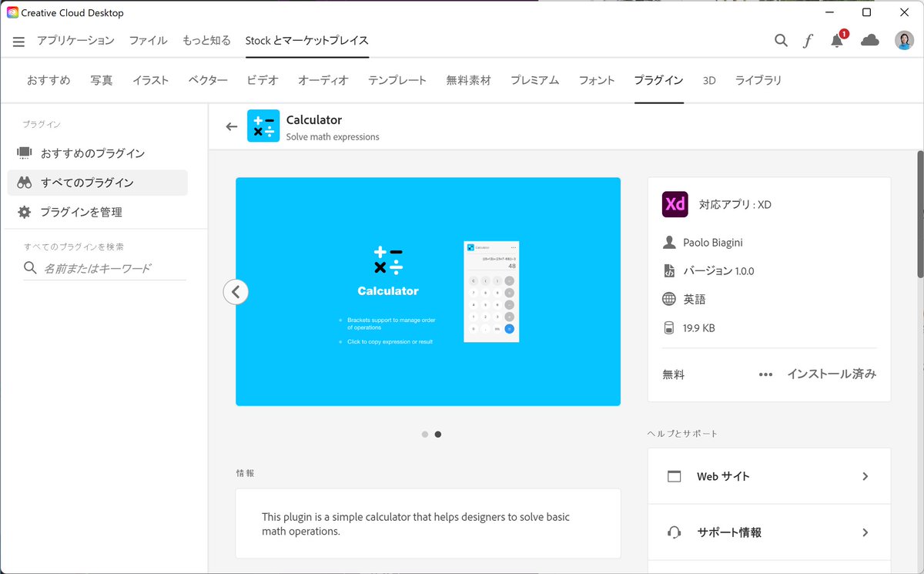Click the 無料 price label

[673, 374]
